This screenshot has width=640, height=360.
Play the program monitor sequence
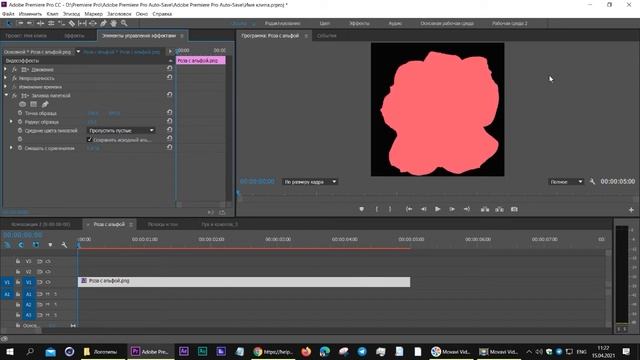coord(438,209)
